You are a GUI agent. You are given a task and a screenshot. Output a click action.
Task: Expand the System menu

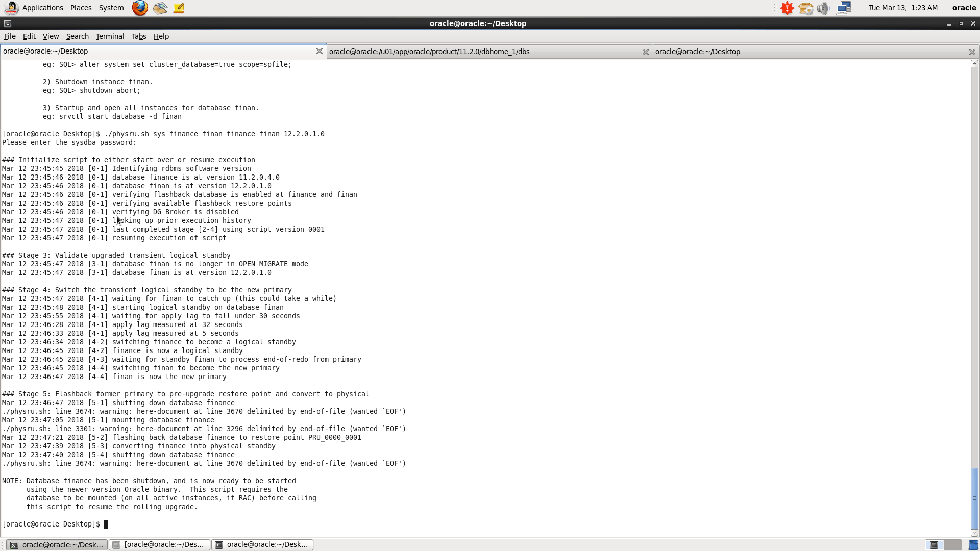111,8
